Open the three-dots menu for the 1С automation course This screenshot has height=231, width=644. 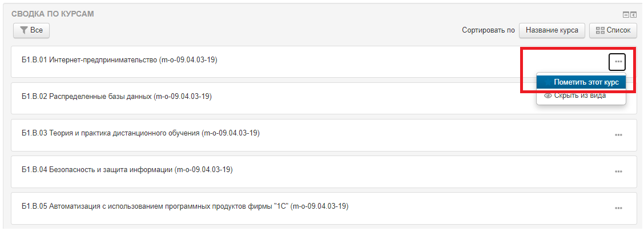tap(618, 208)
